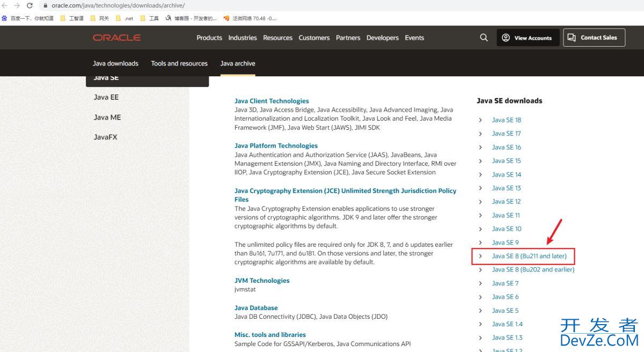Open the site search magnifier icon
Screen dimensions: 644x352
[484, 38]
